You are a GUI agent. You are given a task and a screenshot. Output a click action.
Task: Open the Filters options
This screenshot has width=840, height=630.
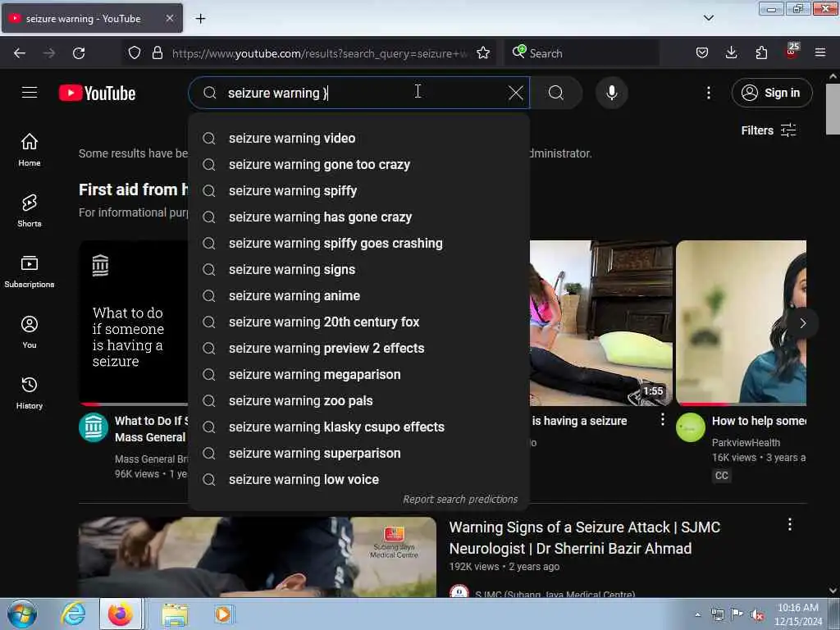click(768, 130)
